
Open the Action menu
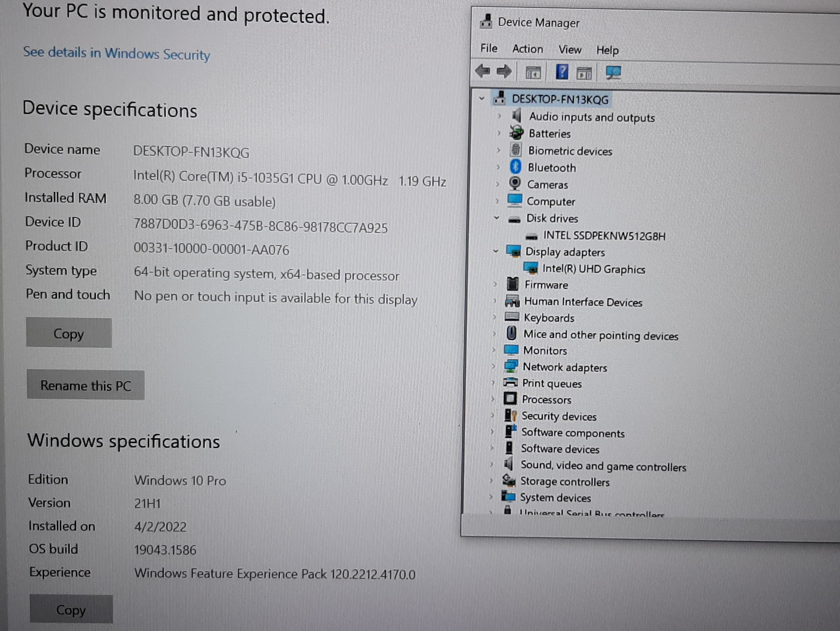click(528, 49)
